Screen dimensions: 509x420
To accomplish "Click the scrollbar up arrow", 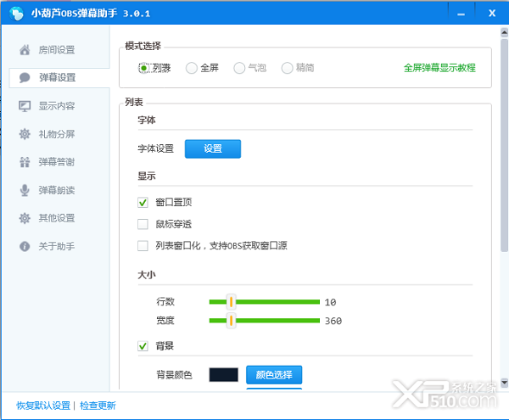I will 504,32.
